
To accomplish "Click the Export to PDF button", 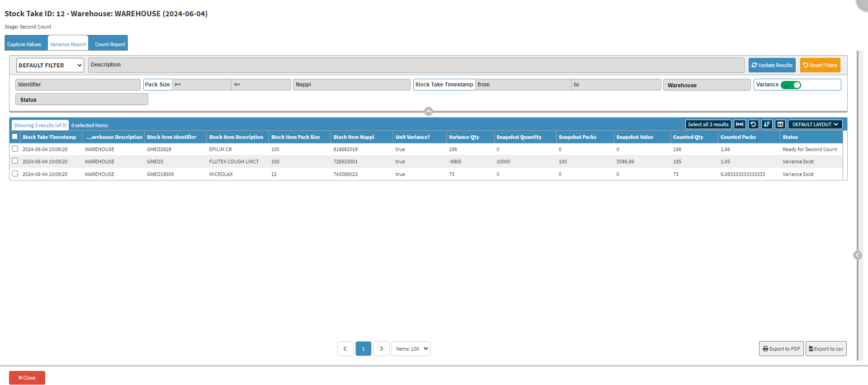I will pos(781,349).
